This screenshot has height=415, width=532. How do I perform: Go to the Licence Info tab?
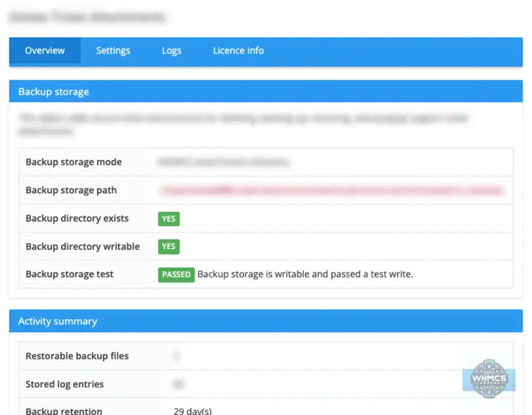pyautogui.click(x=238, y=50)
